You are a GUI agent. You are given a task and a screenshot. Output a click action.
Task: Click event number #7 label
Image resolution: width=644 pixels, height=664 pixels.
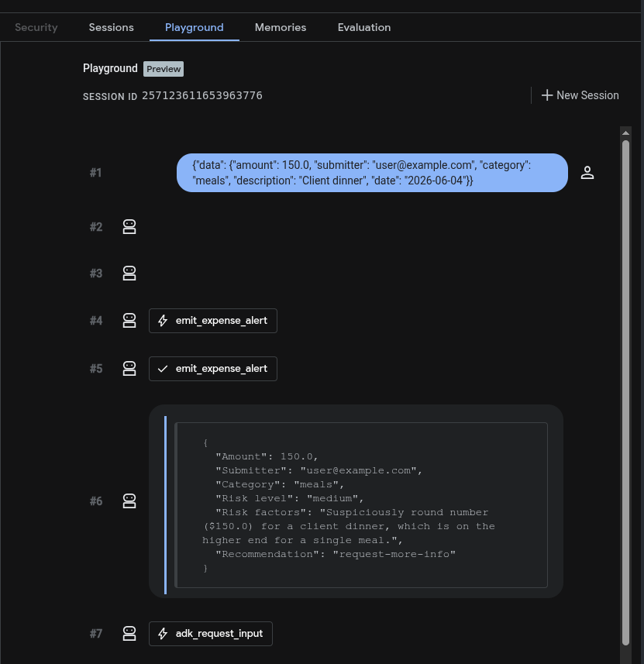tap(96, 634)
